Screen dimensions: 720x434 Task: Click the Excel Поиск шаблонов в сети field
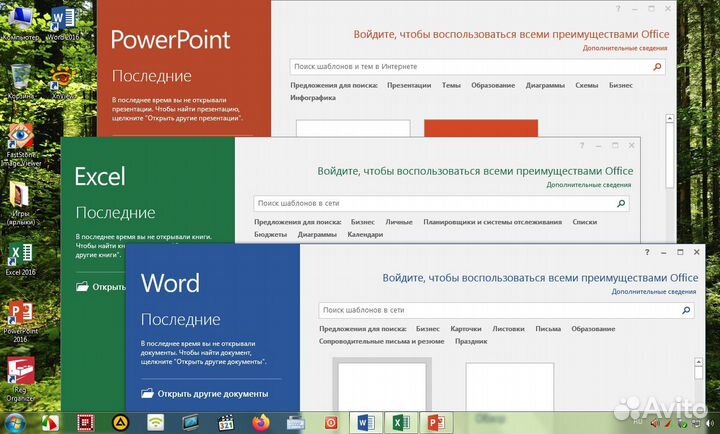(441, 203)
